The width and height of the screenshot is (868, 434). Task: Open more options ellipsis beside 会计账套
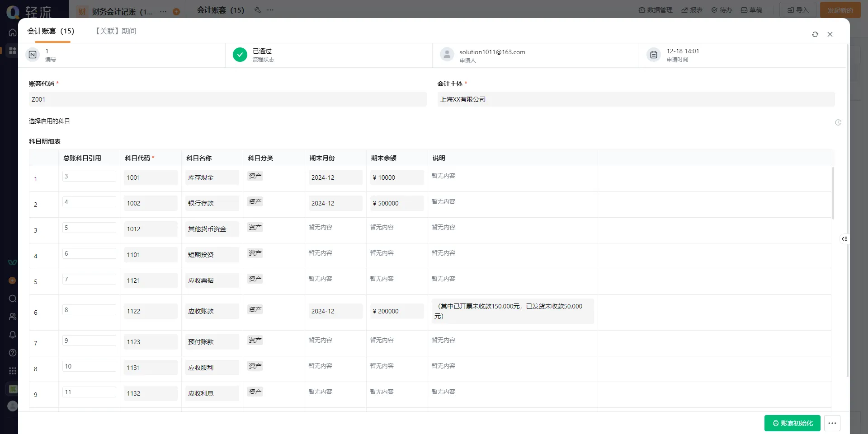point(271,9)
